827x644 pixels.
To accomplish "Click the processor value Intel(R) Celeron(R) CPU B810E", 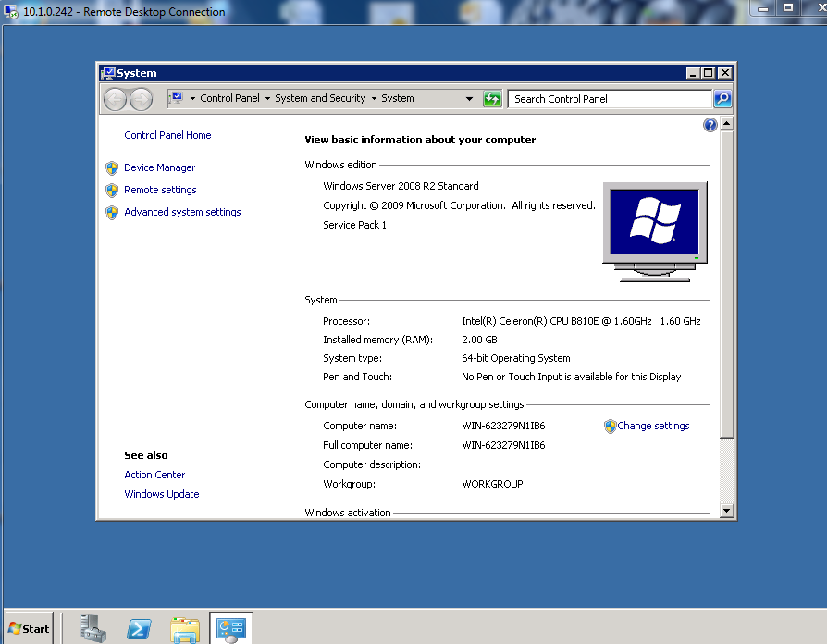I will click(581, 321).
